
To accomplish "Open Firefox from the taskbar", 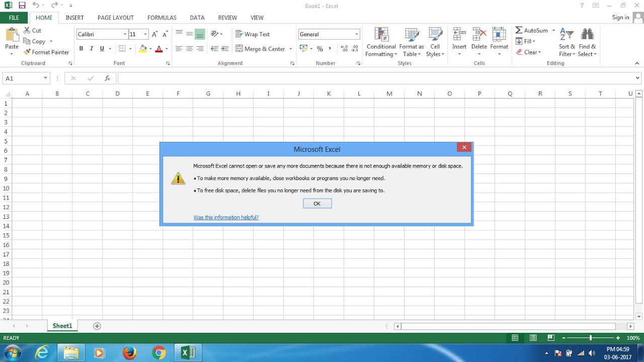I will click(x=130, y=353).
